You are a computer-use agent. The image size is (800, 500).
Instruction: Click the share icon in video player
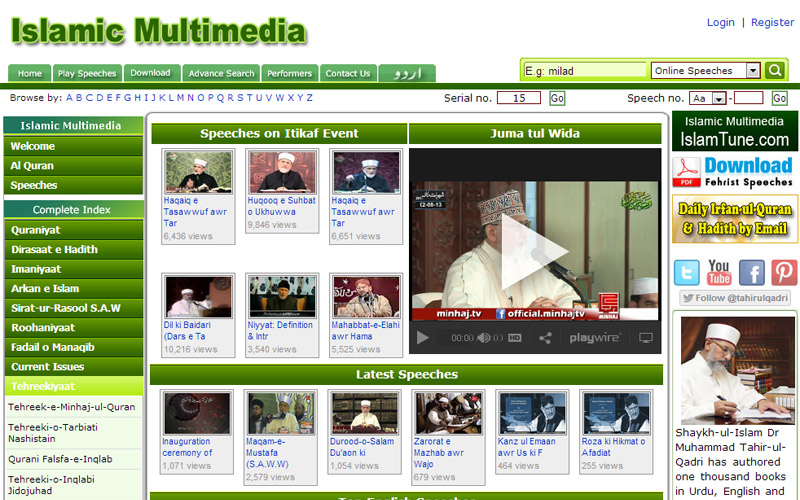pos(546,338)
